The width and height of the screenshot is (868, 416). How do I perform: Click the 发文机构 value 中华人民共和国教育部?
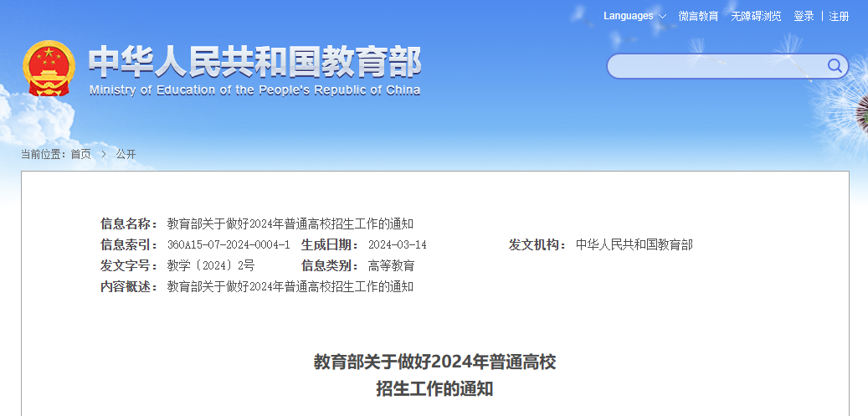[x=634, y=244]
